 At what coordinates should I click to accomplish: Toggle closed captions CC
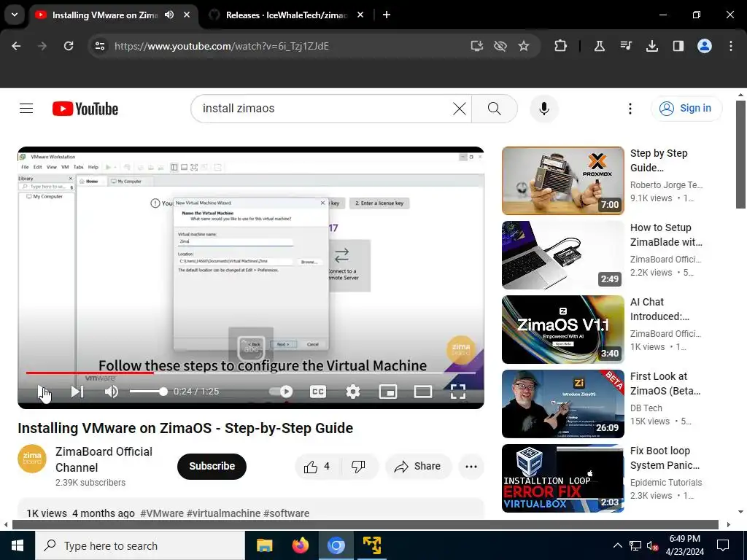tap(318, 392)
